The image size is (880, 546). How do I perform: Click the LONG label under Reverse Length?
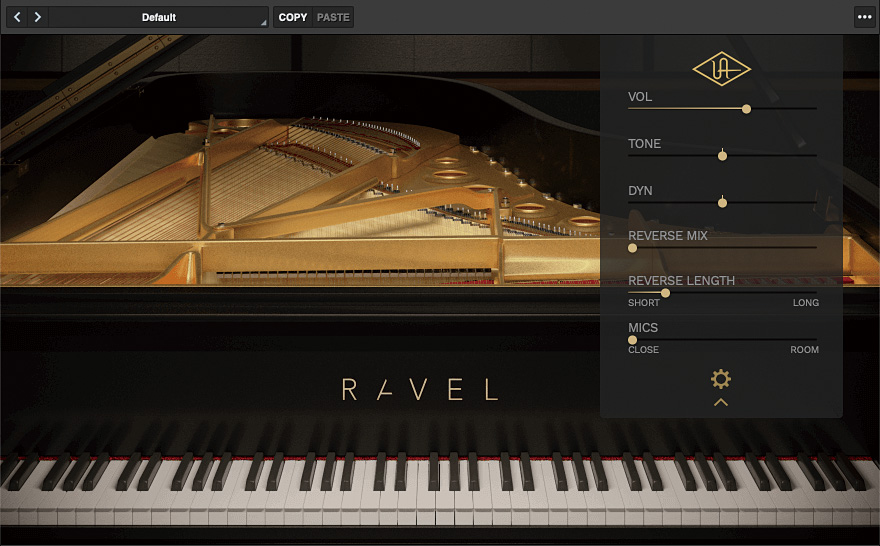[806, 302]
